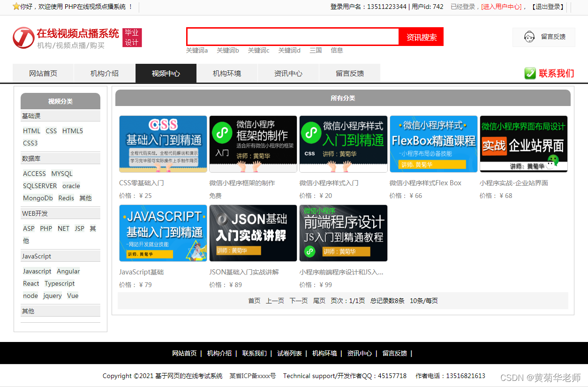Open 试卷列表 in the footer

pos(289,353)
